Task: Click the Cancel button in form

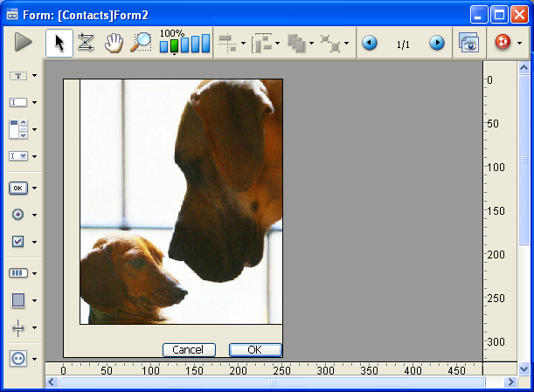Action: 188,349
